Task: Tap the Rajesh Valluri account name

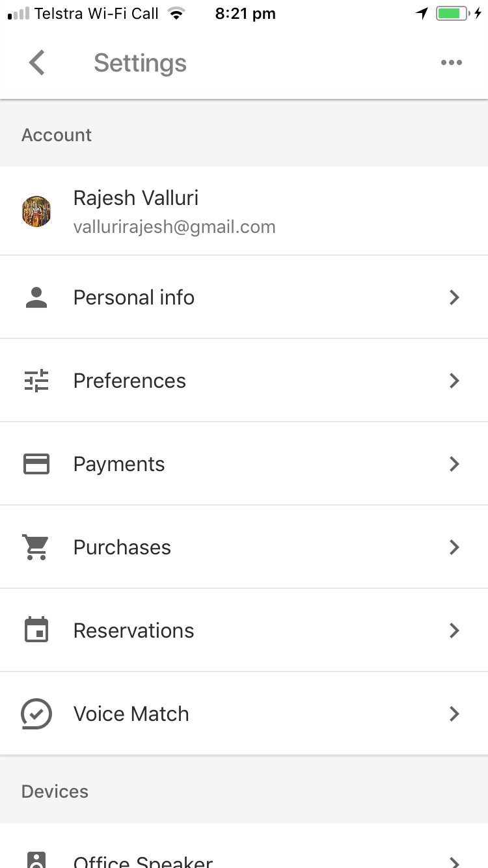Action: click(x=136, y=198)
